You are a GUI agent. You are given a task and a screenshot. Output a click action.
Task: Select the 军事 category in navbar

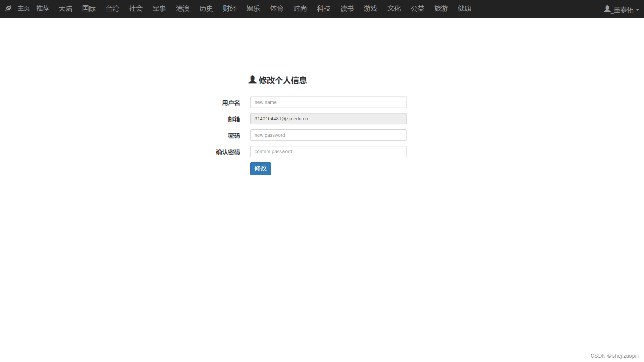(159, 8)
